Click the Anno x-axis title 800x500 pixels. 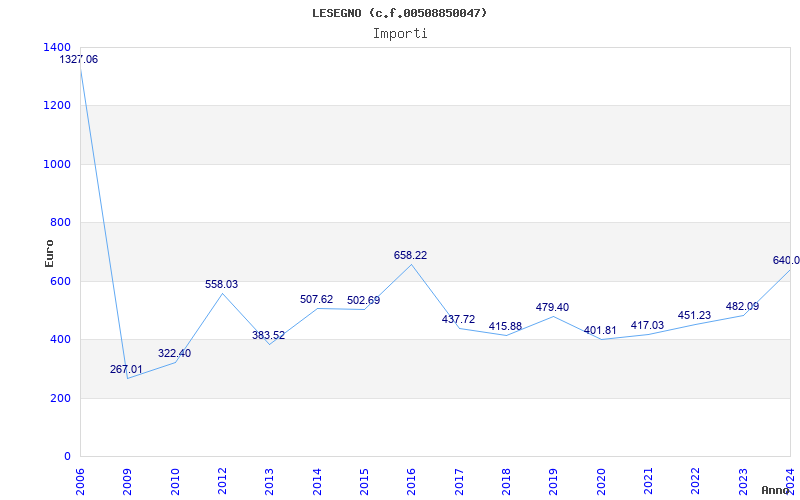[x=776, y=490]
